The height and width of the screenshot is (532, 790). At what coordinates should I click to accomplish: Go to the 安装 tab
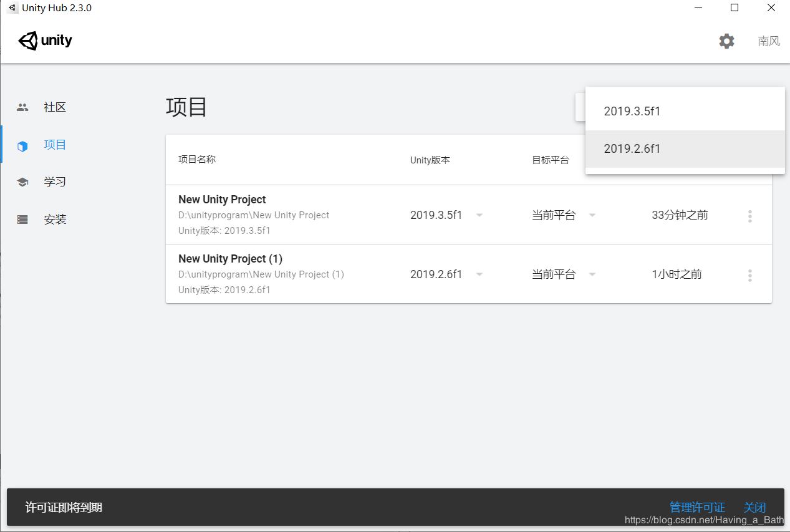[x=55, y=220]
